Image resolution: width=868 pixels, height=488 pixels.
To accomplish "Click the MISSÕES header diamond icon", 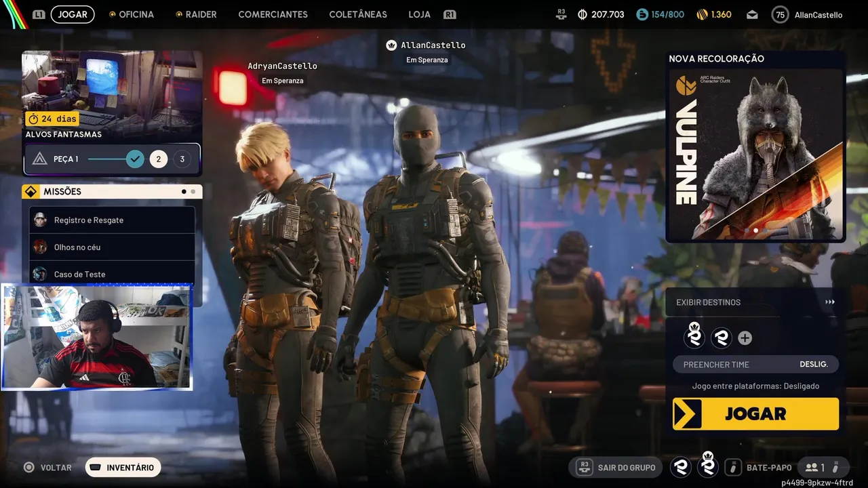I will coord(31,192).
